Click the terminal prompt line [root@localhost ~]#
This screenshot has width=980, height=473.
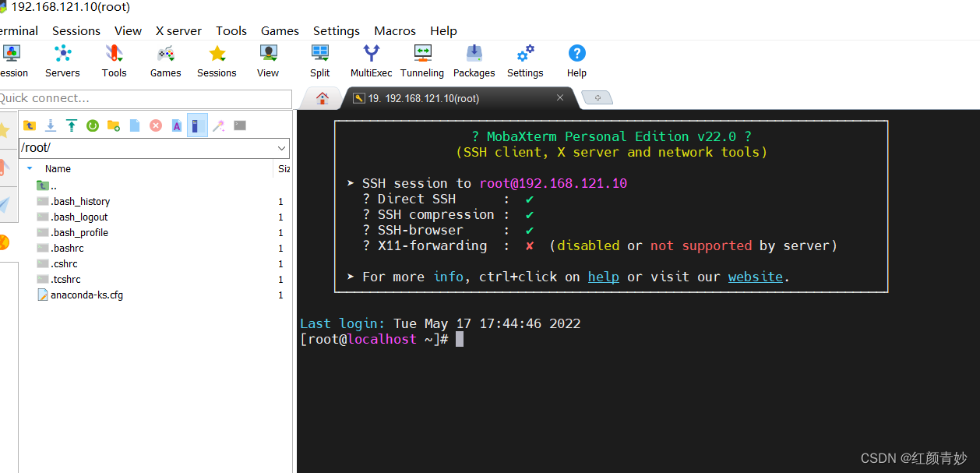coord(374,339)
